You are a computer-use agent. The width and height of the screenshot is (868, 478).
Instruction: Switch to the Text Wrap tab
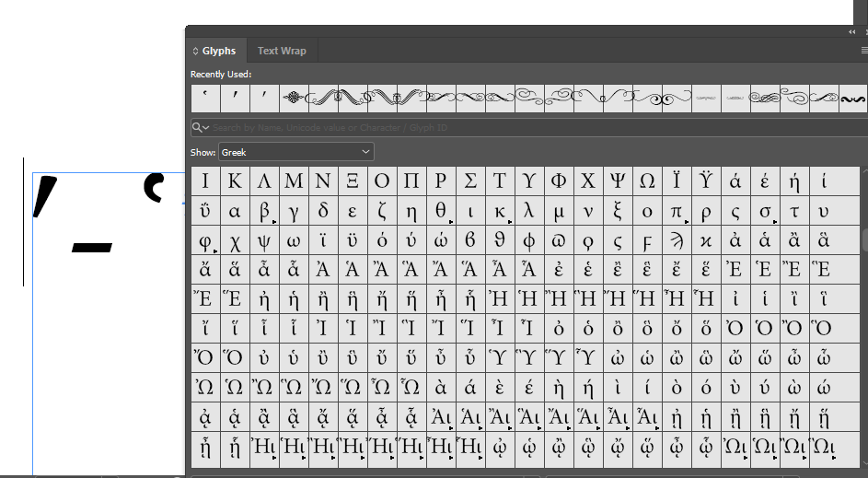282,51
